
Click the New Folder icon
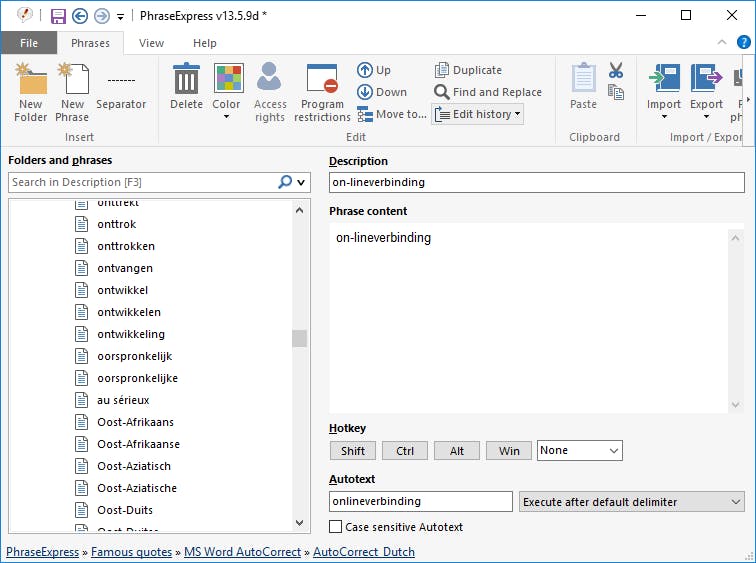[30, 92]
